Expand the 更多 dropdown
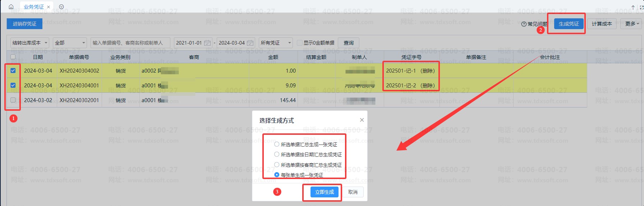The height and width of the screenshot is (206, 644). point(632,24)
